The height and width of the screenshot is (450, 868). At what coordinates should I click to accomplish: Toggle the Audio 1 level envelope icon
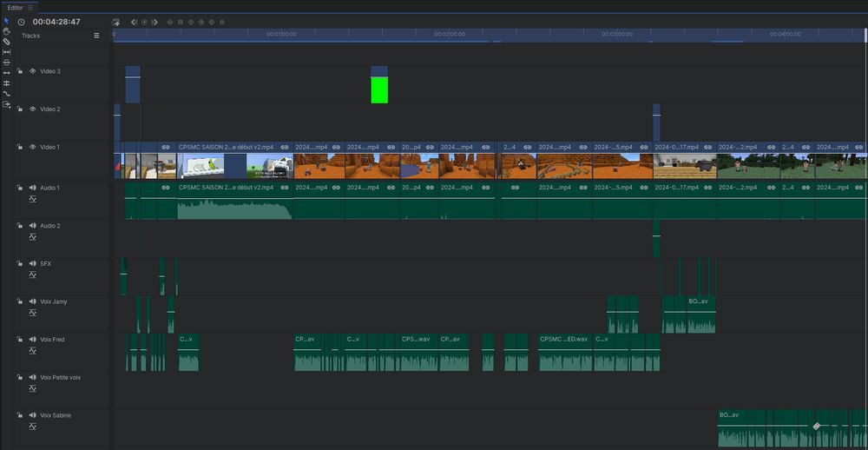coord(33,199)
